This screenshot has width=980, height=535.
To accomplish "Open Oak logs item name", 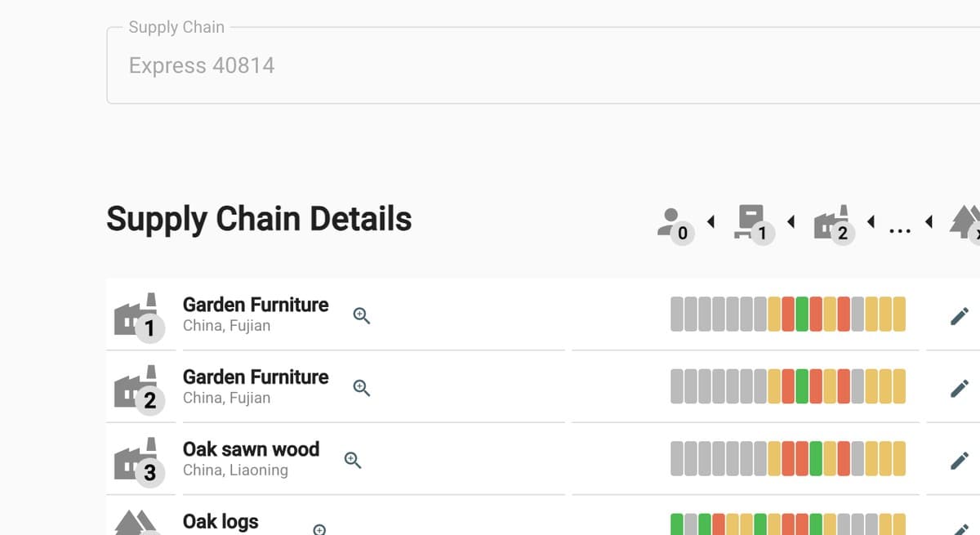I will point(220,521).
